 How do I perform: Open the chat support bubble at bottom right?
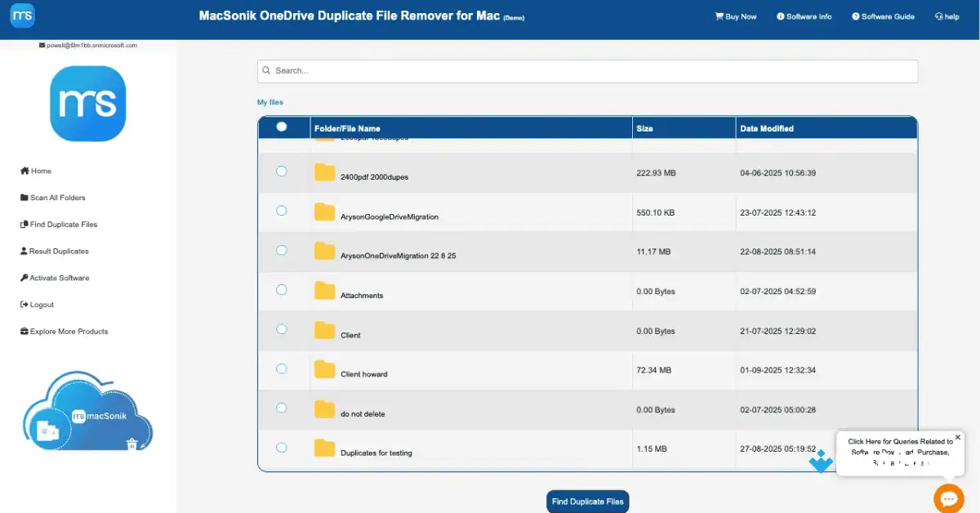tap(948, 498)
